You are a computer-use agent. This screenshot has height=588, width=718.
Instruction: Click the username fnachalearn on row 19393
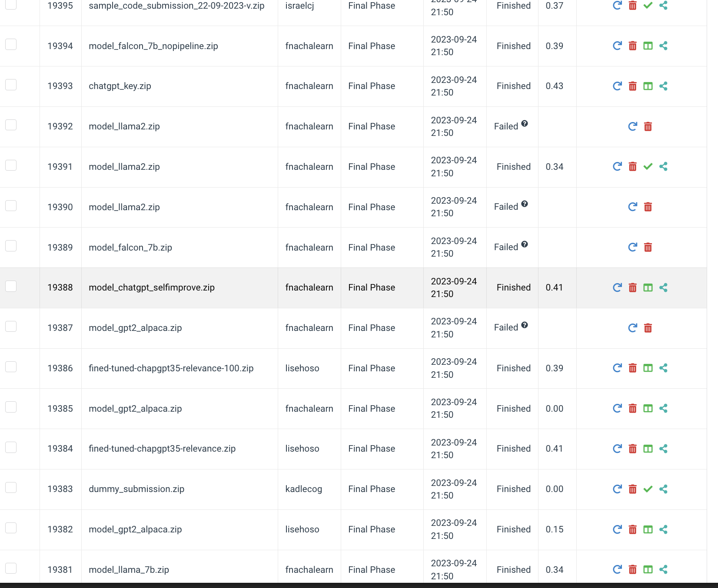(309, 86)
